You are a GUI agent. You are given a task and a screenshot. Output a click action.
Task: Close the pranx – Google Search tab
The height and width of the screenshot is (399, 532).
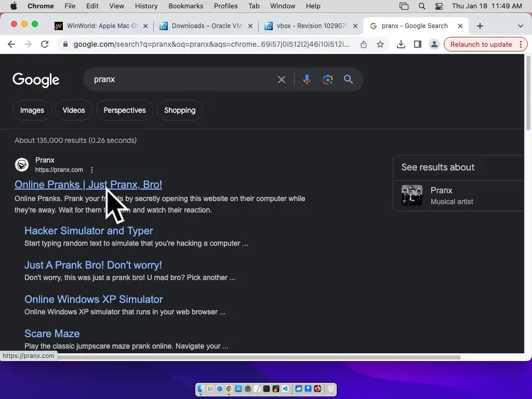[460, 26]
